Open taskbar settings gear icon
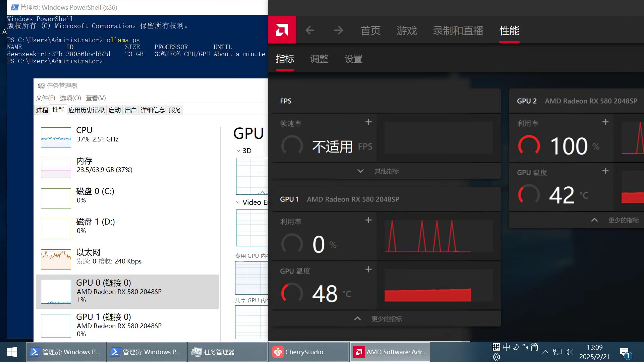 [496, 357]
